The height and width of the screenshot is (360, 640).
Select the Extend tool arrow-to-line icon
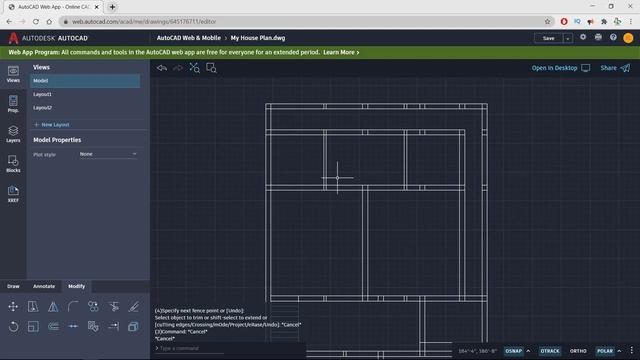(113, 327)
